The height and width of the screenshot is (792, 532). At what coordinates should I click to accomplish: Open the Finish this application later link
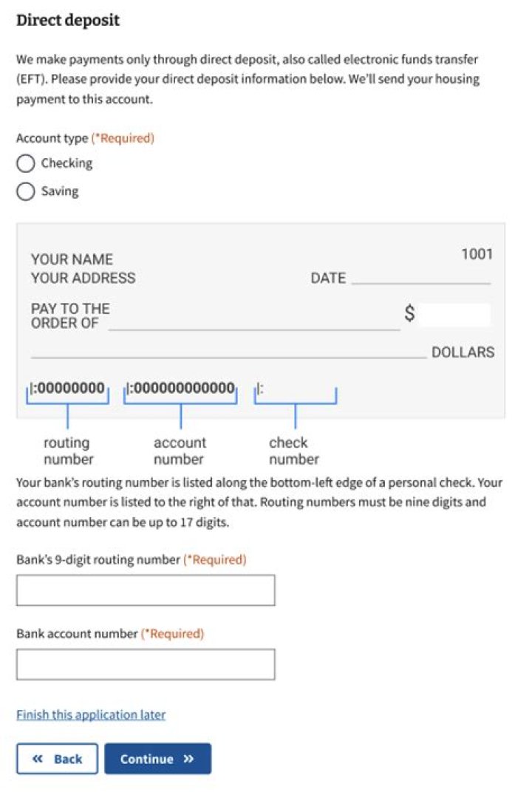tap(89, 714)
